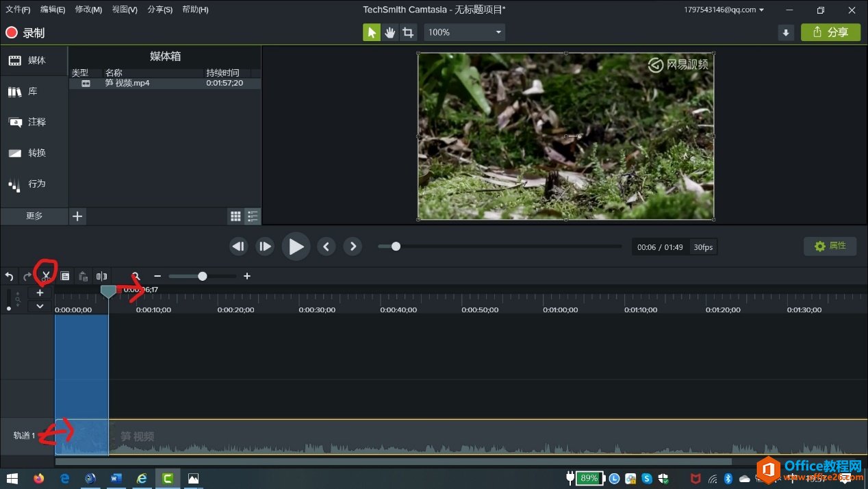Click the timeline zoom magnifier icon
This screenshot has height=489, width=868.
(136, 277)
